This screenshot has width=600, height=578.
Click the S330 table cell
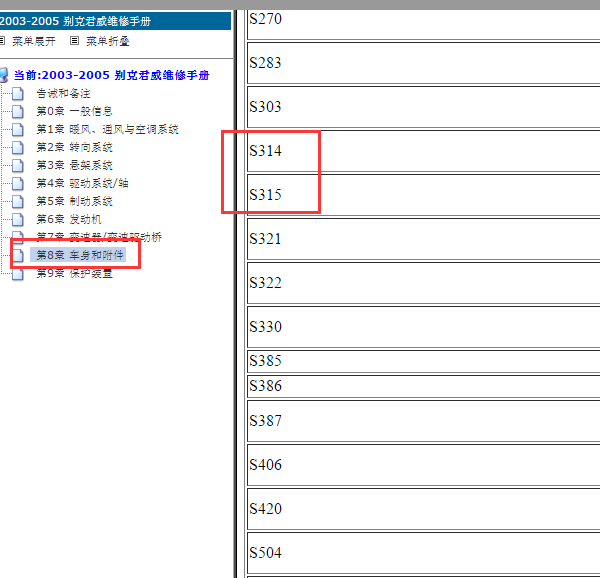coord(423,327)
